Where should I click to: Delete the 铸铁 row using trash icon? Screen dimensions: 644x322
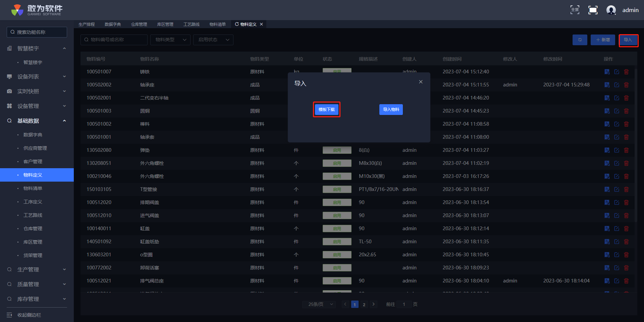[x=626, y=72]
